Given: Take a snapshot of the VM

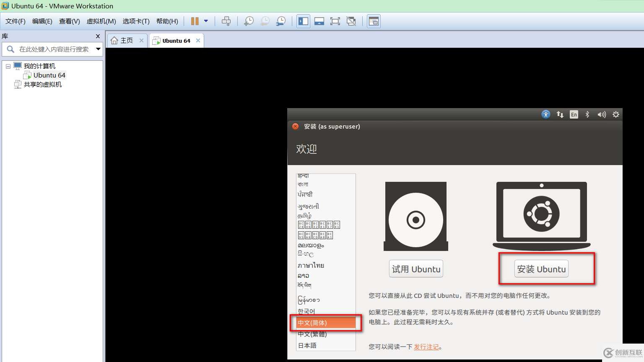Looking at the screenshot, I should click(249, 21).
